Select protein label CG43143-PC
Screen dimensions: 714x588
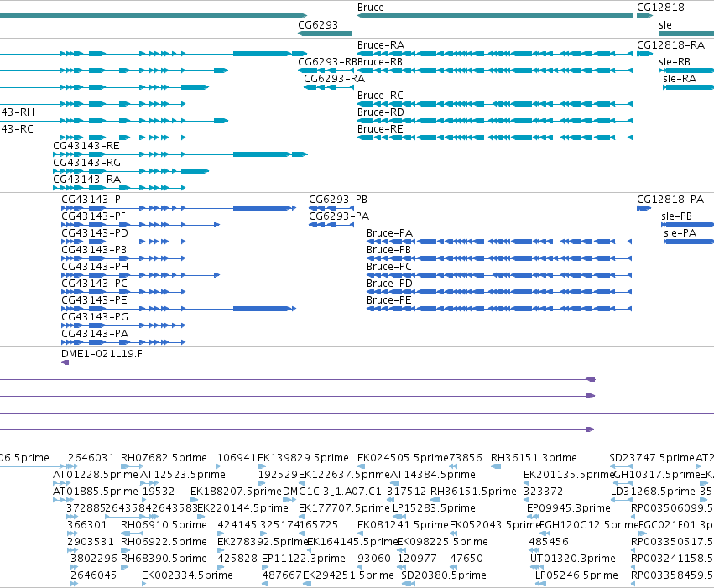pyautogui.click(x=94, y=284)
